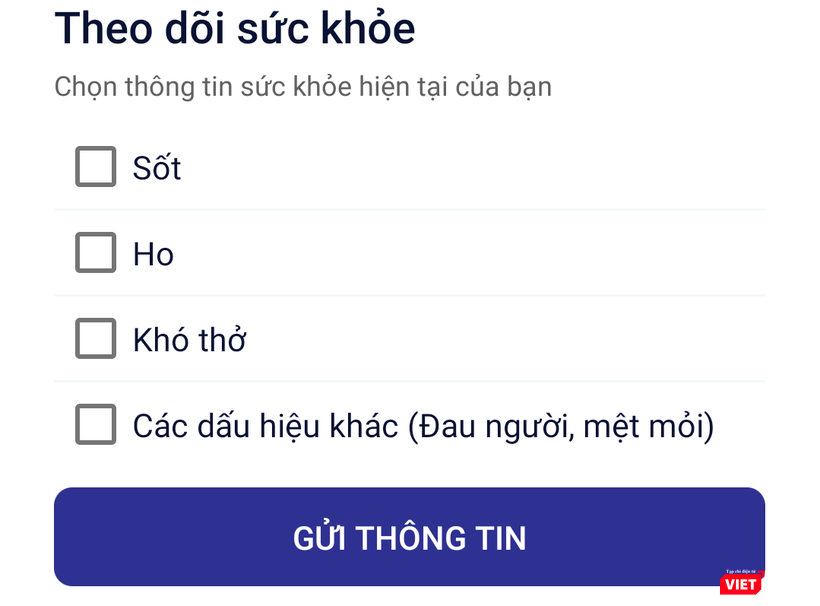Click the parenthetical Đau người, mệt mỏi text

point(561,427)
